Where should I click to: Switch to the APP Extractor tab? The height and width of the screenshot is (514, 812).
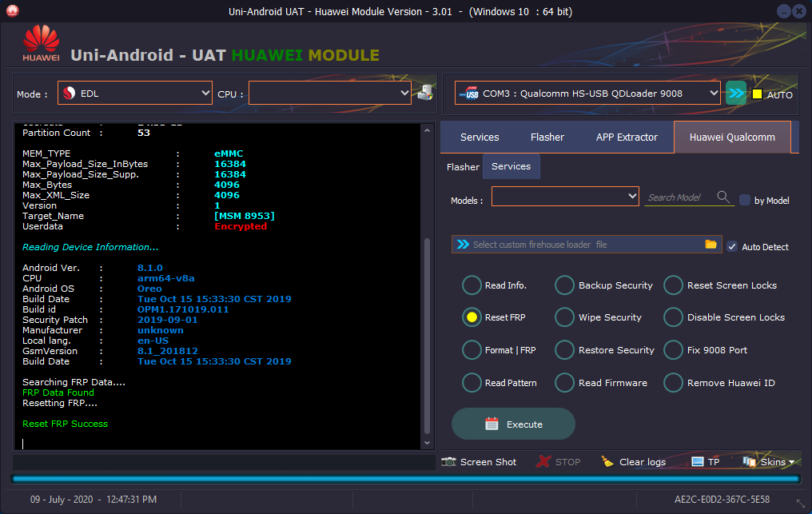[627, 137]
